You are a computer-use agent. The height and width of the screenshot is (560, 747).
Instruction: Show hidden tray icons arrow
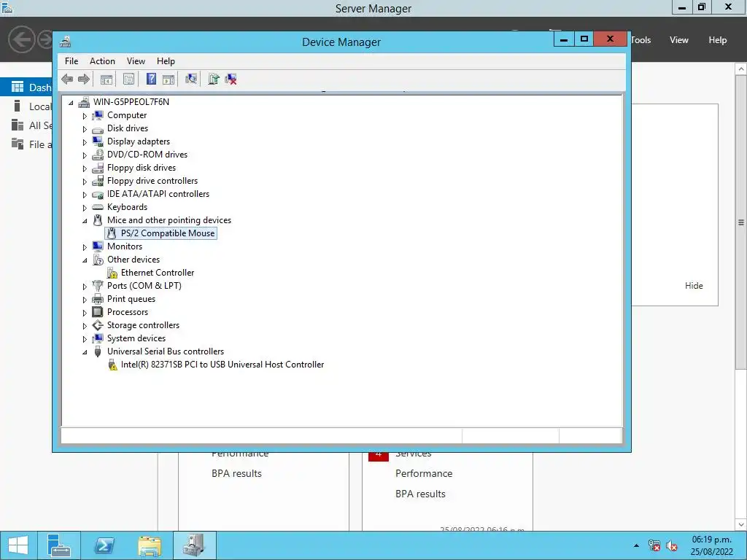[x=636, y=545]
